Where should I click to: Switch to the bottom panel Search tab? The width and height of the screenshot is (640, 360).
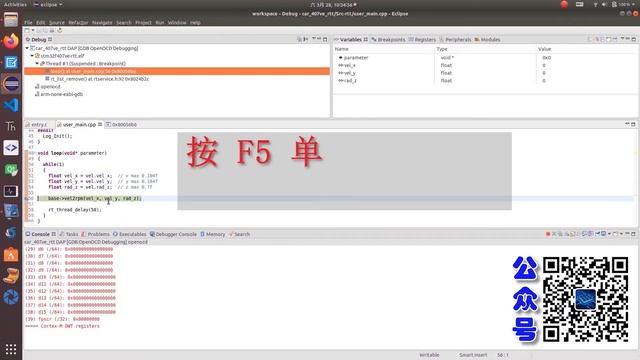coord(239,234)
